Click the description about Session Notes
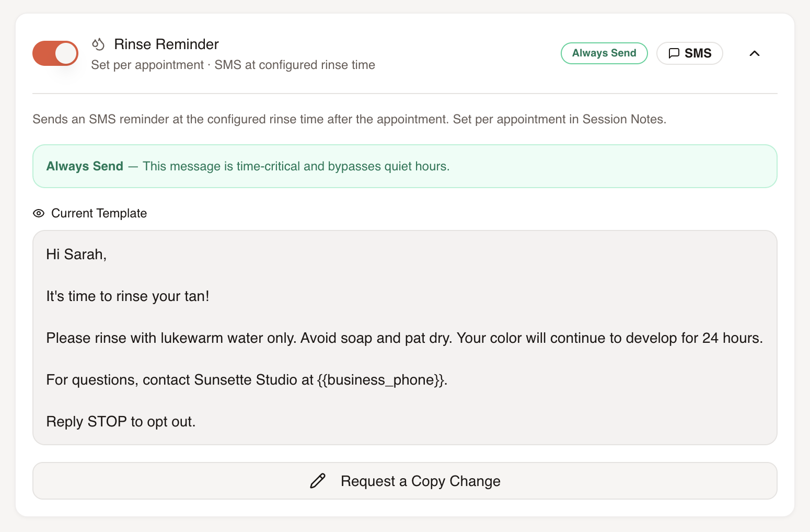This screenshot has height=532, width=810. click(349, 119)
